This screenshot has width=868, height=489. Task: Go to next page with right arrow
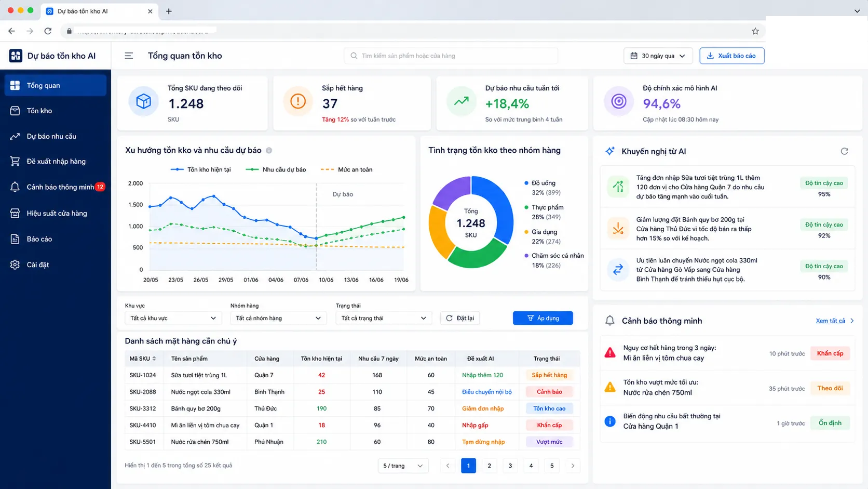573,466
